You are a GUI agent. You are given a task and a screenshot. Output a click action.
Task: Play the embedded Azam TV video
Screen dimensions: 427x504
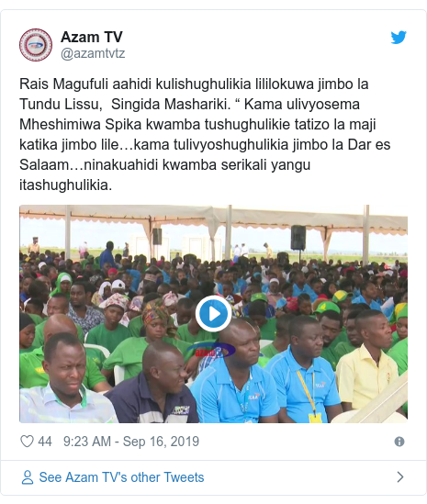[213, 314]
